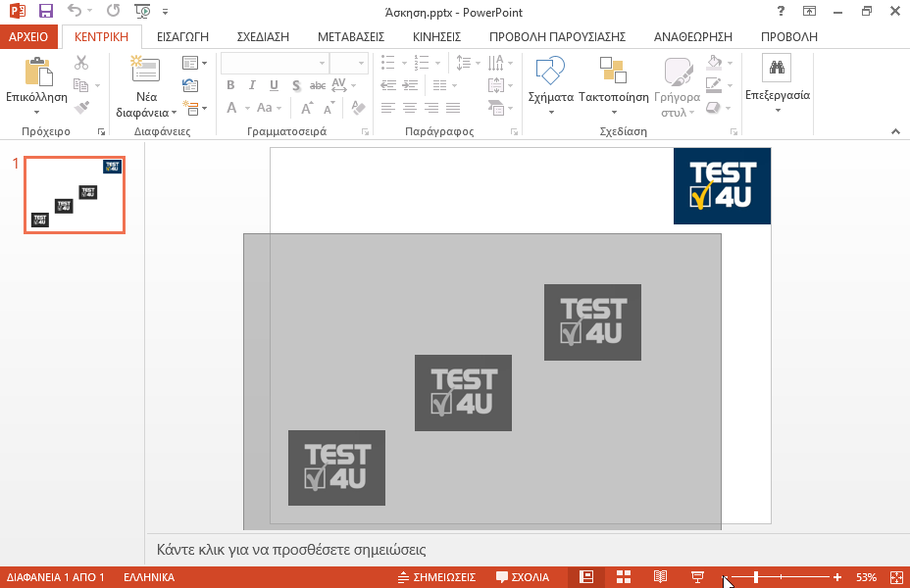Click the Redo arrow icon
This screenshot has width=910, height=588.
(x=113, y=11)
